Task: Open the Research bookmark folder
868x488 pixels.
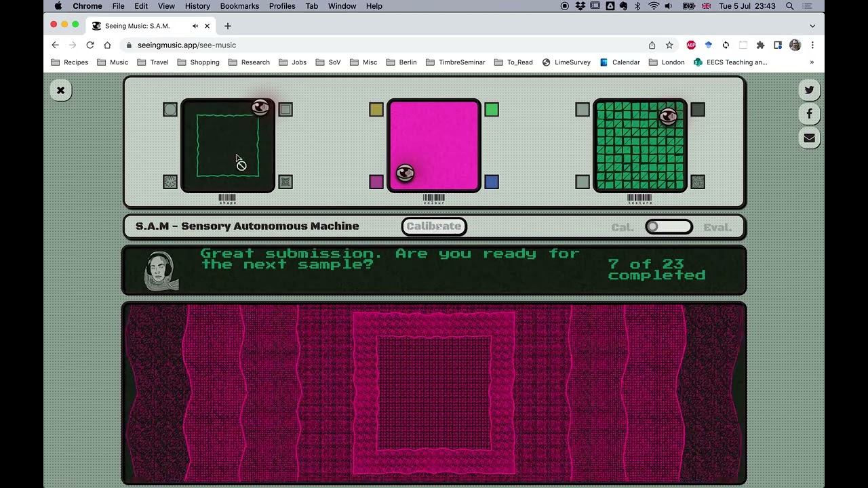Action: (249, 62)
